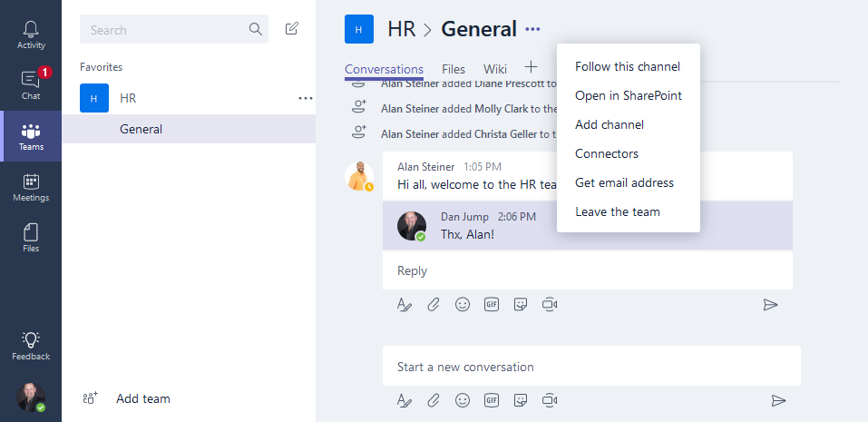Click the compose new chat icon
The height and width of the screenshot is (422, 868).
(291, 29)
